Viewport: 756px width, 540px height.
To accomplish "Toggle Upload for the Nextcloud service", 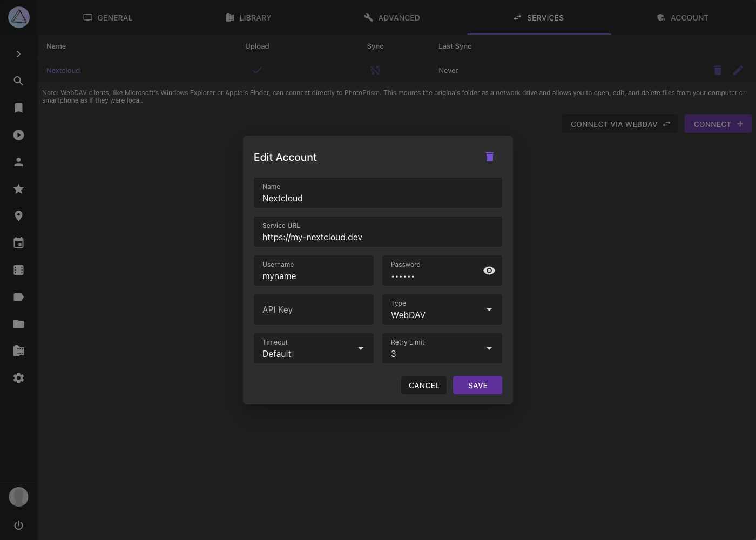I will 257,70.
